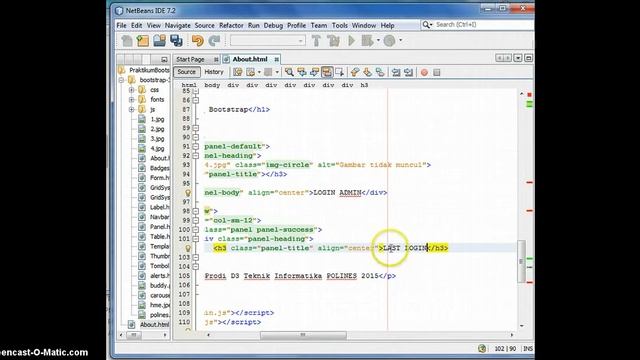The width and height of the screenshot is (640, 360).
Task: Stop macro recording square icon
Action: click(437, 72)
